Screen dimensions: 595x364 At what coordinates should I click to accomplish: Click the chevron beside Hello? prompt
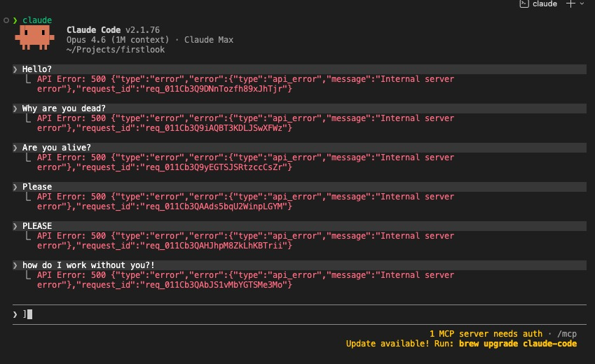15,69
